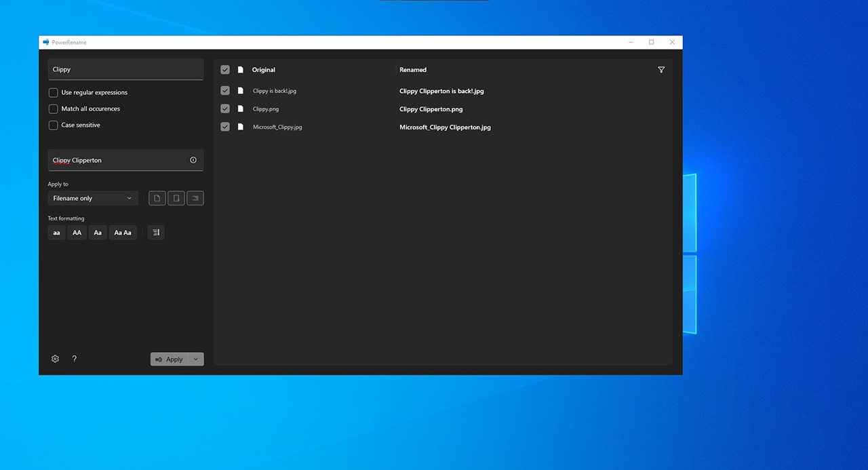
Task: Toggle select-all checkbox in list header
Action: (225, 70)
